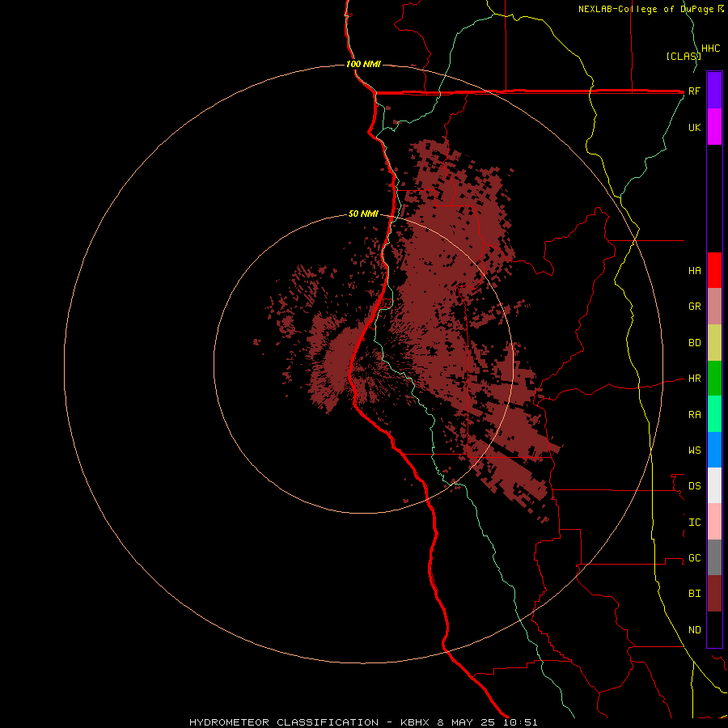
Task: Click the BI brown legend swatch
Action: point(714,594)
